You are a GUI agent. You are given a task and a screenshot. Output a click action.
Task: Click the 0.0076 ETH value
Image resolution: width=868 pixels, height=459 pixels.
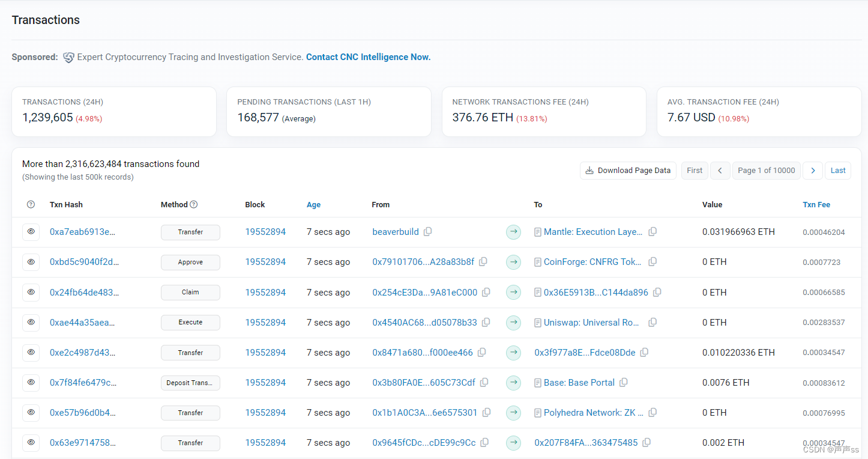726,382
